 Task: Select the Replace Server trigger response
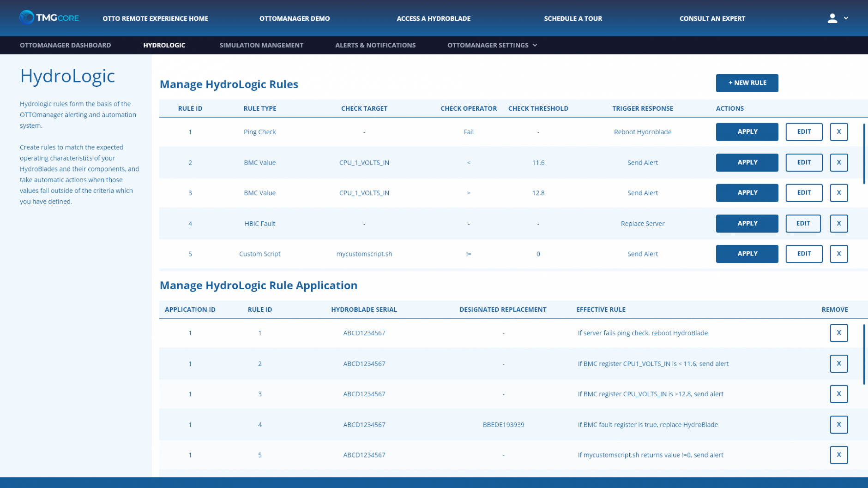tap(642, 224)
